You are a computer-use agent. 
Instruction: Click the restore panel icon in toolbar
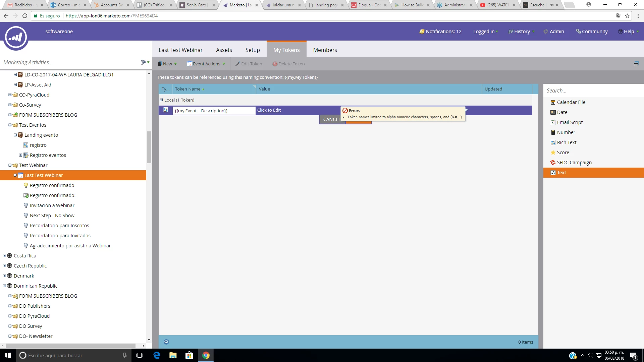point(636,64)
